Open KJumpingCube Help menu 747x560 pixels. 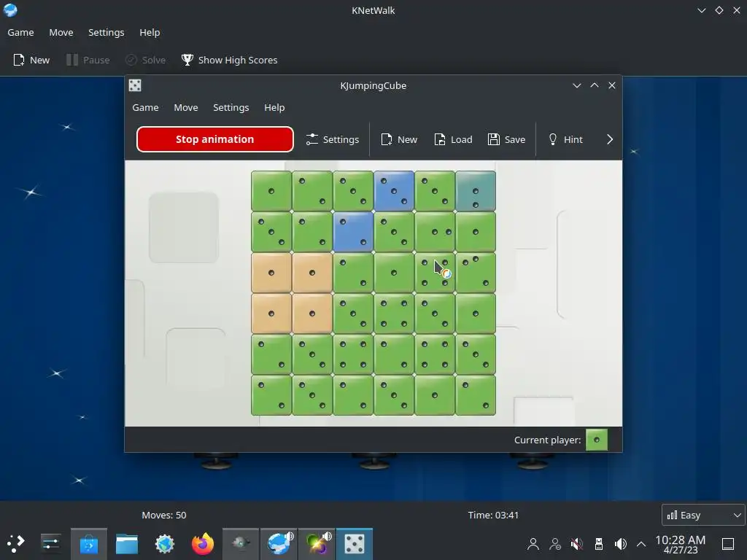(x=274, y=108)
